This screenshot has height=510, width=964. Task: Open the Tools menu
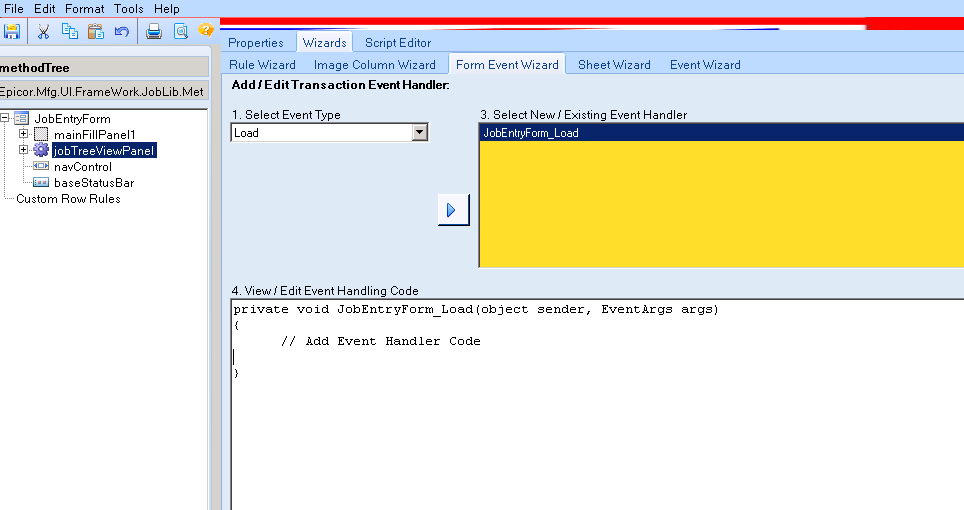[128, 9]
